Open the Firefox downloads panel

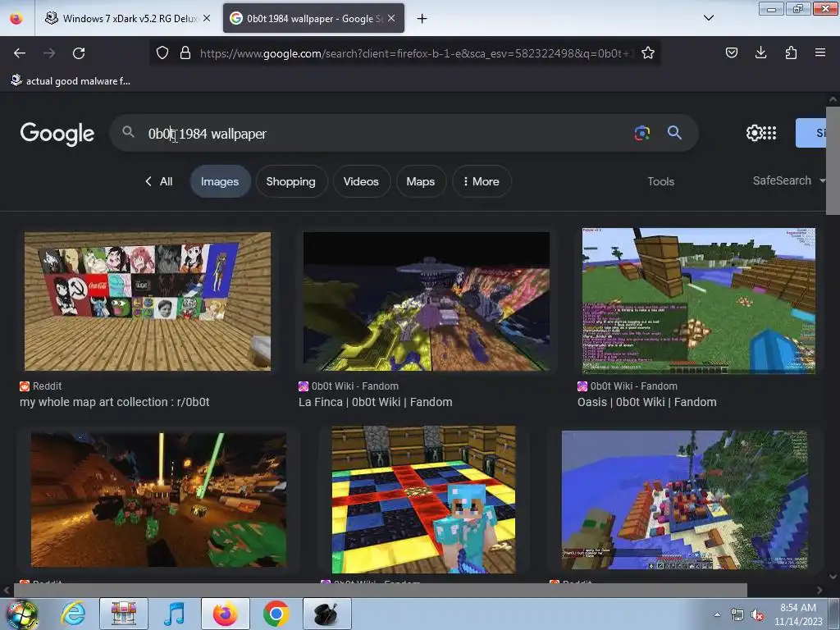(760, 52)
